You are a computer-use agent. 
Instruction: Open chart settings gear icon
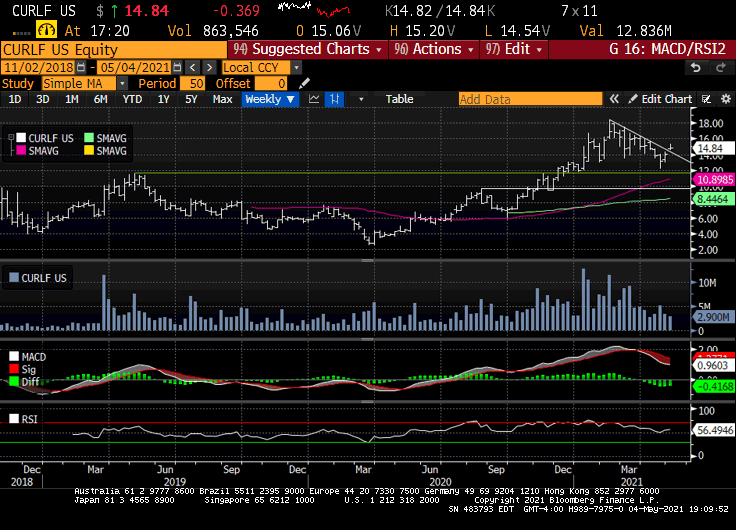click(x=726, y=99)
